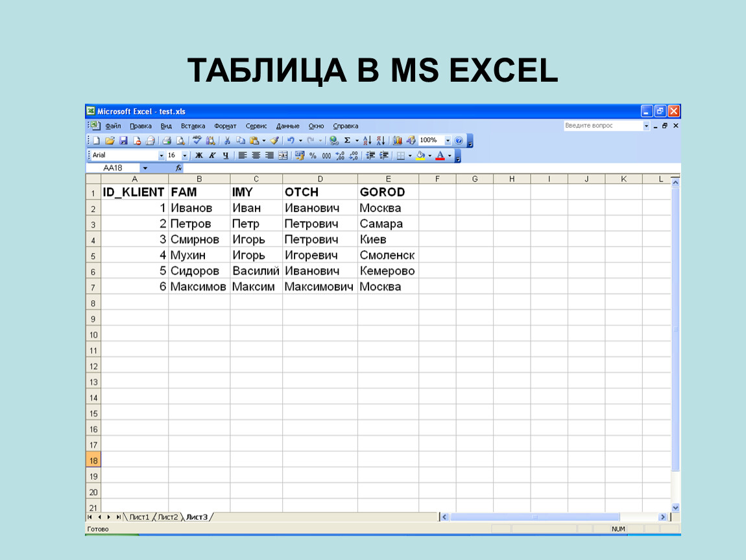This screenshot has height=560, width=746.
Task: Decrease decimal places icon
Action: click(x=354, y=156)
